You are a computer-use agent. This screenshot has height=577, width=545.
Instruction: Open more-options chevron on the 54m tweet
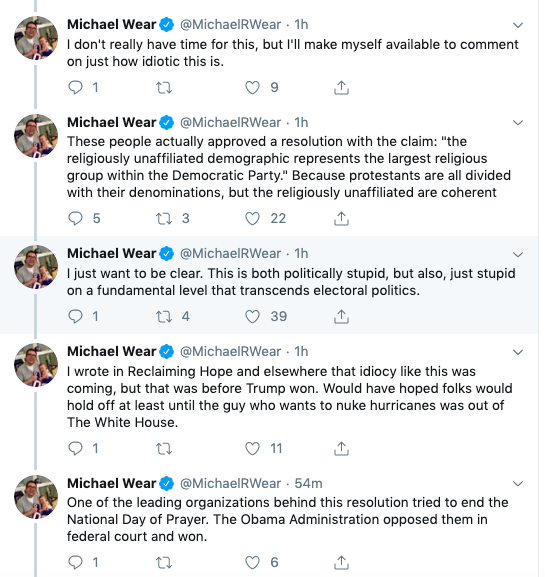click(x=518, y=484)
